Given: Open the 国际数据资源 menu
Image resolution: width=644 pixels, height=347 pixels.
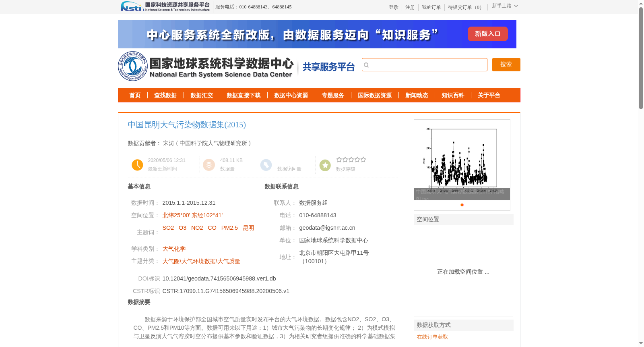Looking at the screenshot, I should tap(375, 95).
